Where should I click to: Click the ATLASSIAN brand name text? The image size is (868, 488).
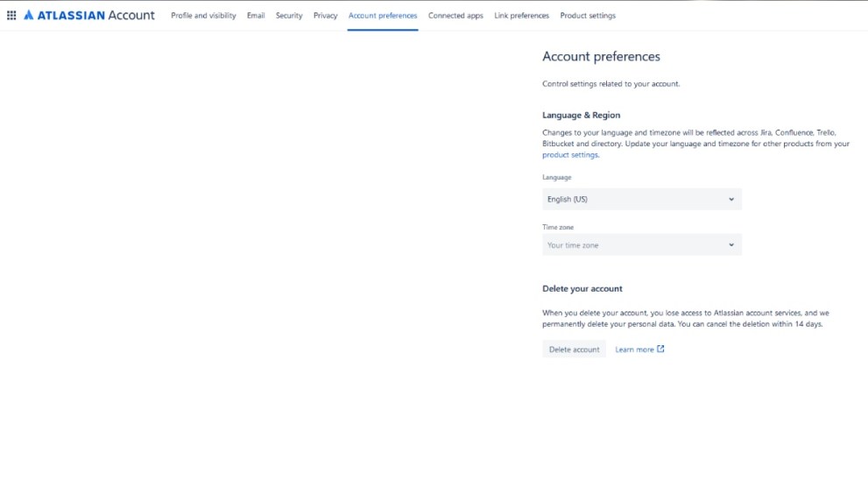(x=70, y=15)
